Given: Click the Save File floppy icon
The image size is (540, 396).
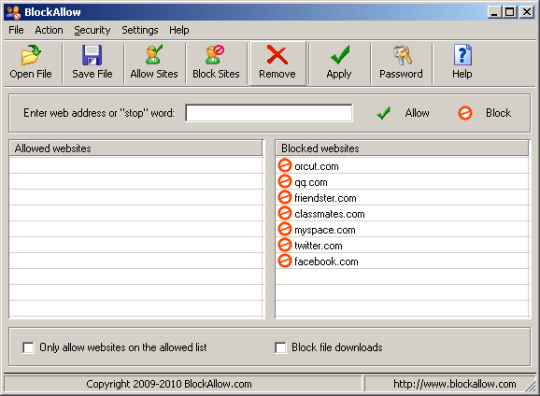Looking at the screenshot, I should pyautogui.click(x=92, y=55).
